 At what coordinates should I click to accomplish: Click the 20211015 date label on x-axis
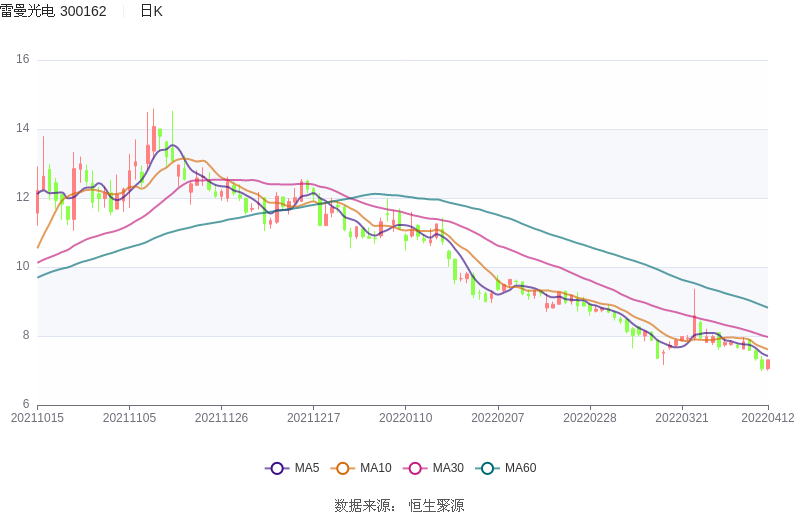coord(37,418)
